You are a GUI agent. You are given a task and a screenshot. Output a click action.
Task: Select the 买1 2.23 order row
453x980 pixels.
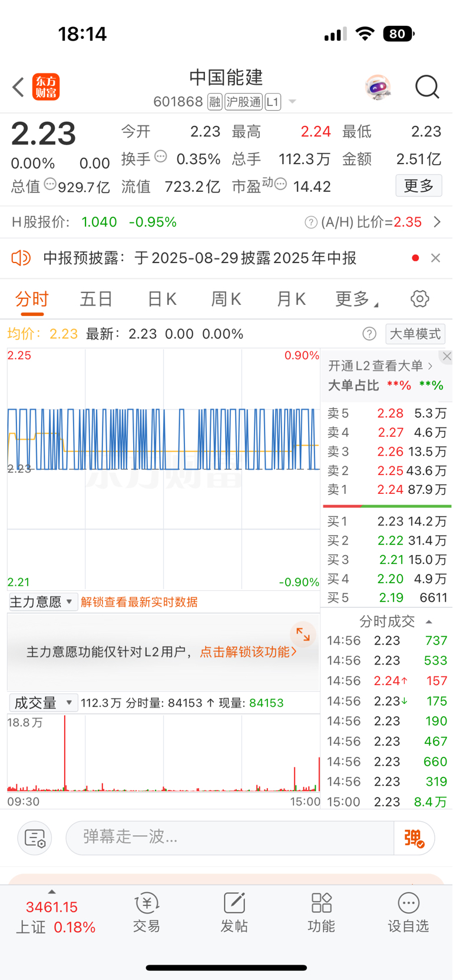coord(387,521)
